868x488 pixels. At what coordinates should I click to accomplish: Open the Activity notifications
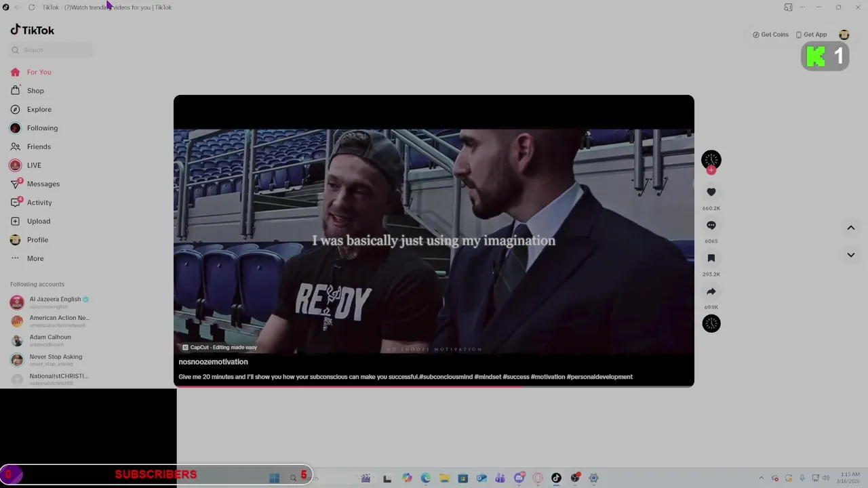pos(39,203)
